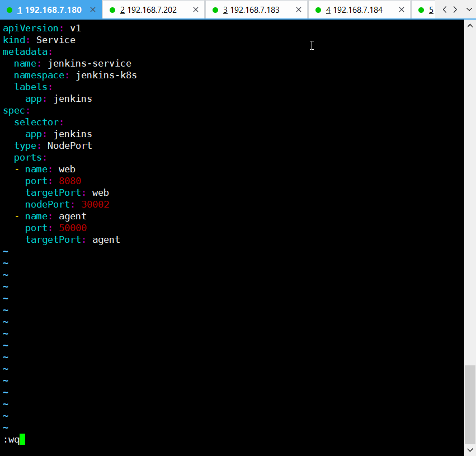Viewport: 476px width, 456px height.
Task: Click the terminal scrollbar thumb
Action: tap(470, 403)
